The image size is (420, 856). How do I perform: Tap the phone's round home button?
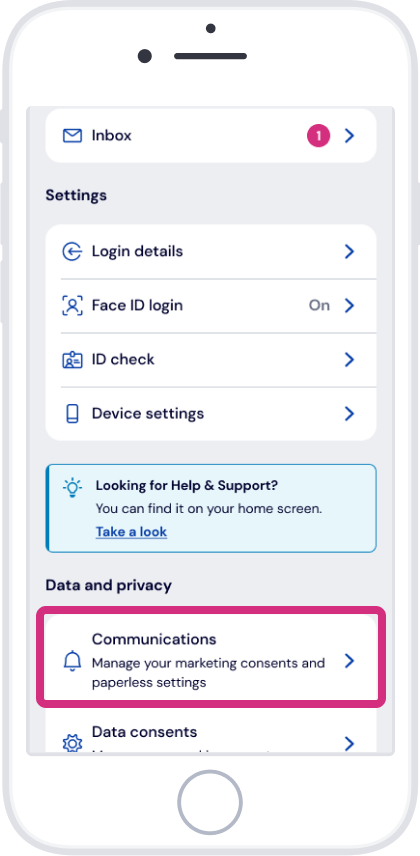[x=210, y=802]
